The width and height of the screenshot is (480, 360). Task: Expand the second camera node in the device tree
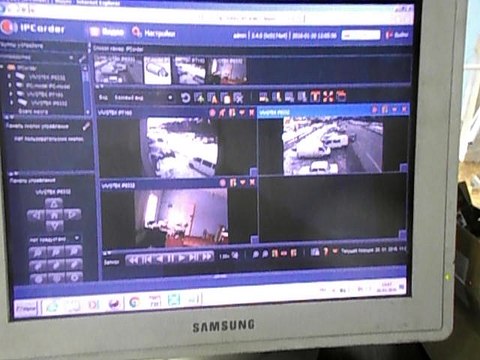pos(10,85)
